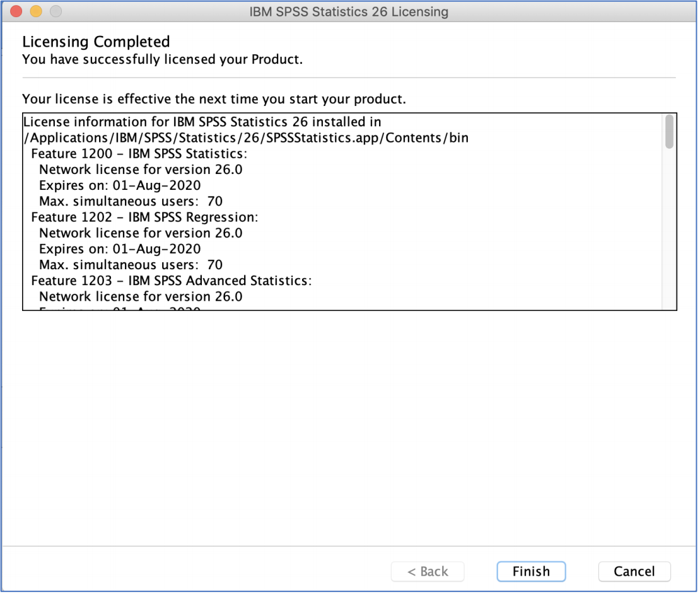Click "Your license is effective the next time" message
The width and height of the screenshot is (700, 594).
[x=215, y=99]
